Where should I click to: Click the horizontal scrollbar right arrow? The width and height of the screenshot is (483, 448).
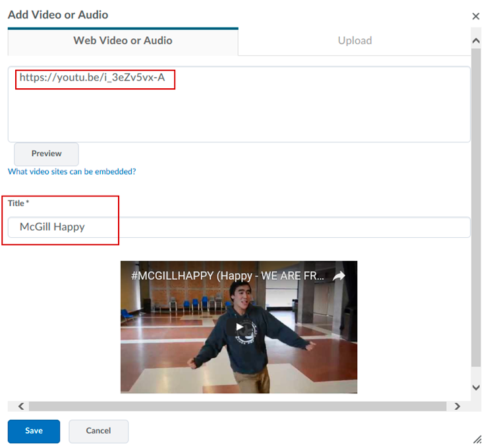(457, 406)
